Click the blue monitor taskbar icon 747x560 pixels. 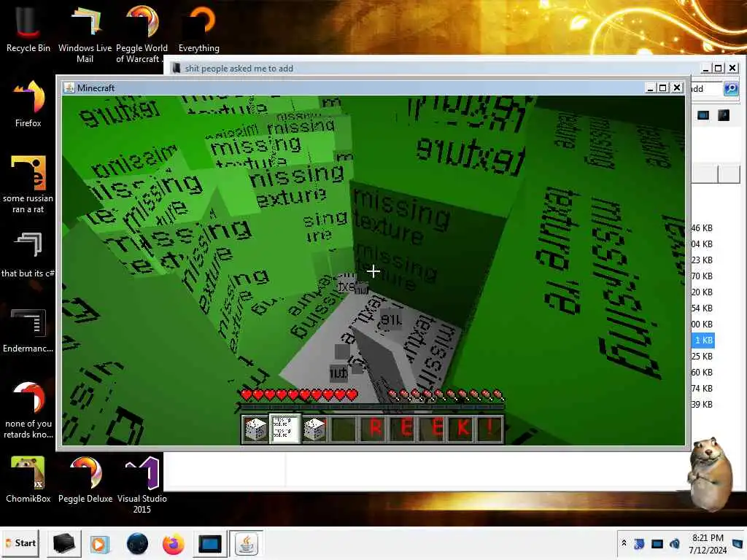[x=209, y=544]
